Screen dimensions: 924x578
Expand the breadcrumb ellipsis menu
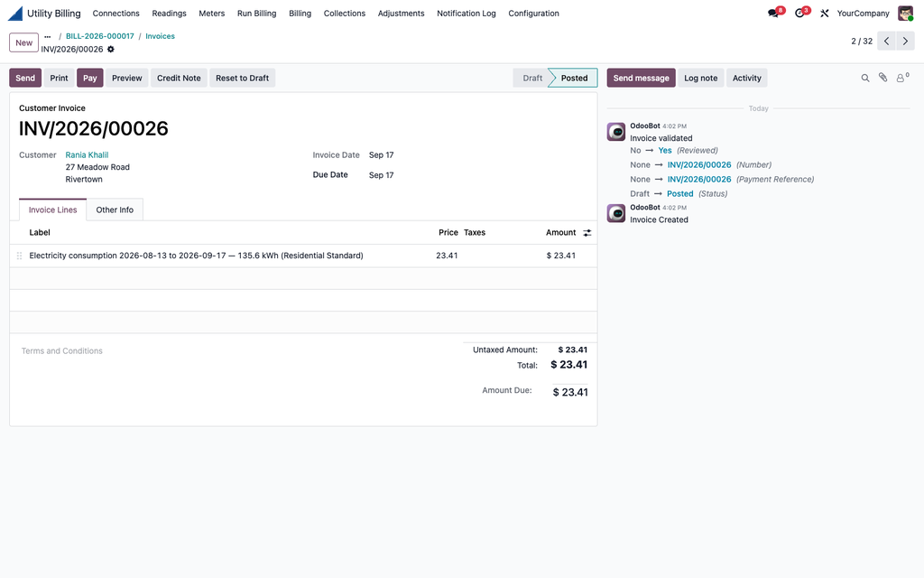pyautogui.click(x=48, y=36)
